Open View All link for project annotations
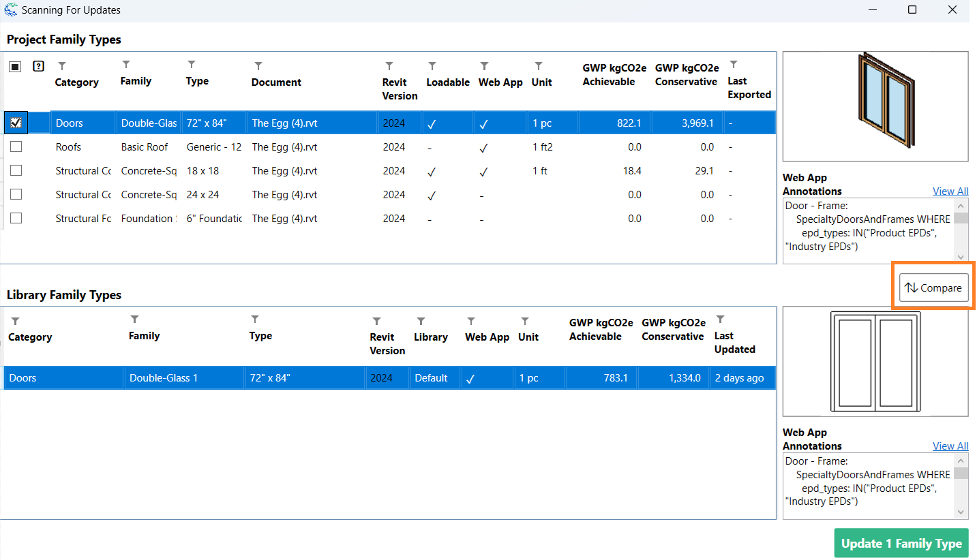 point(950,191)
